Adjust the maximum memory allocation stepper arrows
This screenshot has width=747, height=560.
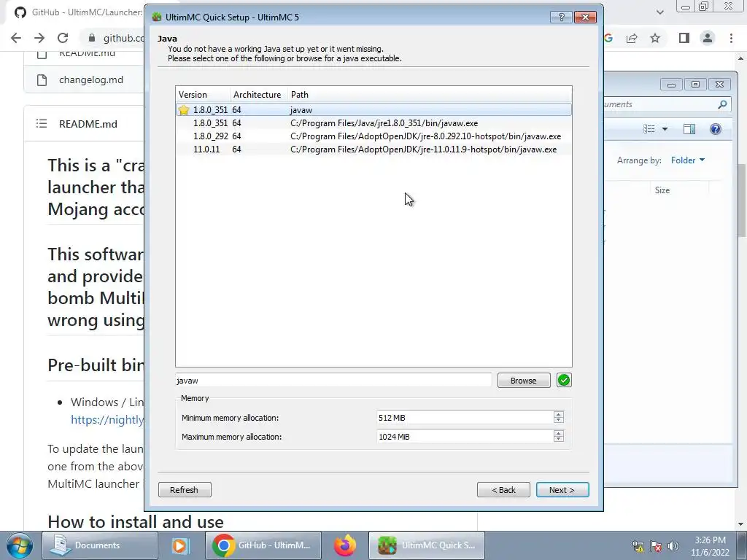coord(559,436)
